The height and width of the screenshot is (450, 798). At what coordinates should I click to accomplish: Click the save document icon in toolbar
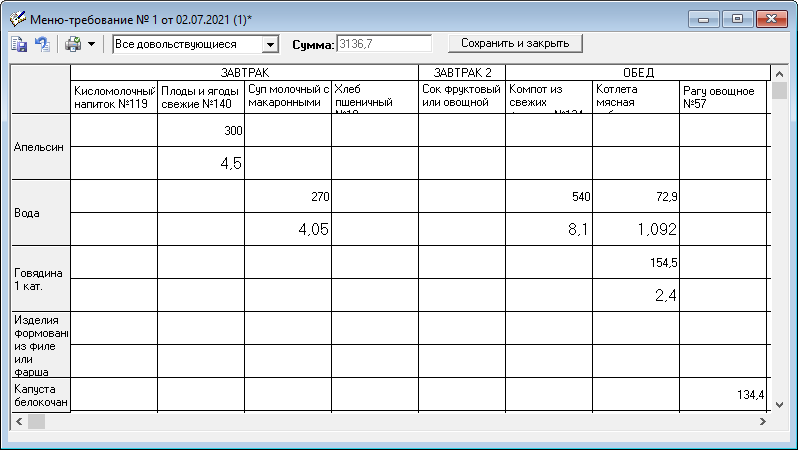coord(19,44)
